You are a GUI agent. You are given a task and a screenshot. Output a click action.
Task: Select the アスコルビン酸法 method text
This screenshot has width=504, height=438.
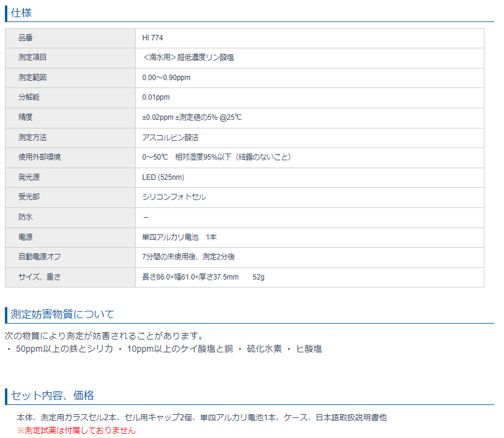pos(170,138)
